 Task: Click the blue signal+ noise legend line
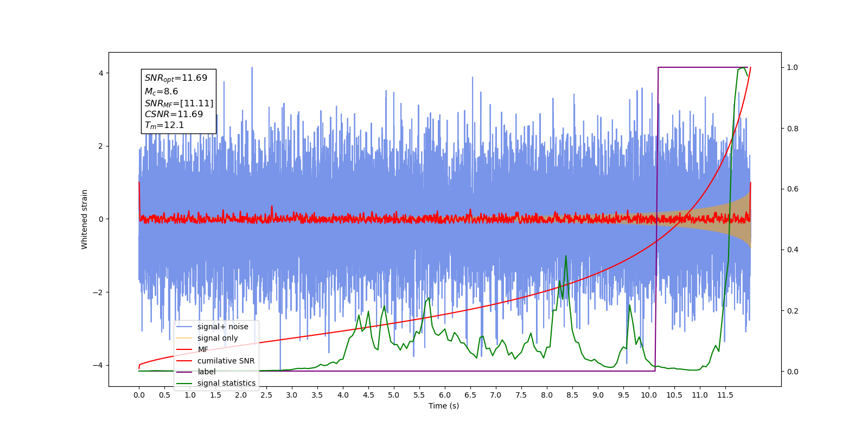coord(184,327)
